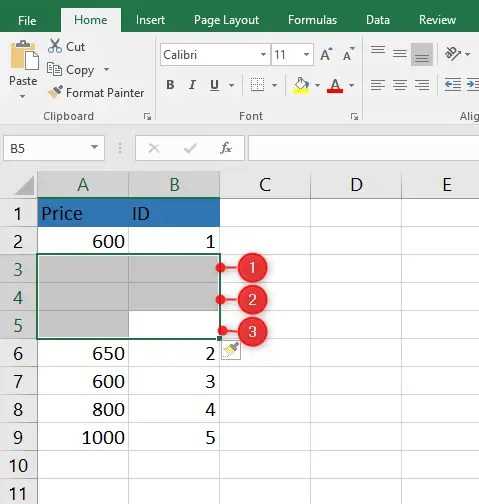The height and width of the screenshot is (504, 479).
Task: Click the Paste clipboard icon
Action: (24, 56)
